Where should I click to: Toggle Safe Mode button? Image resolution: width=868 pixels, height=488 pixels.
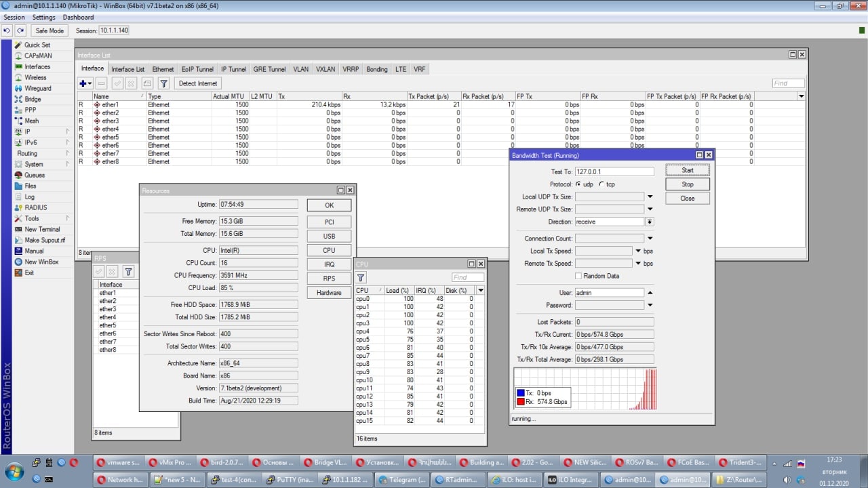[50, 30]
